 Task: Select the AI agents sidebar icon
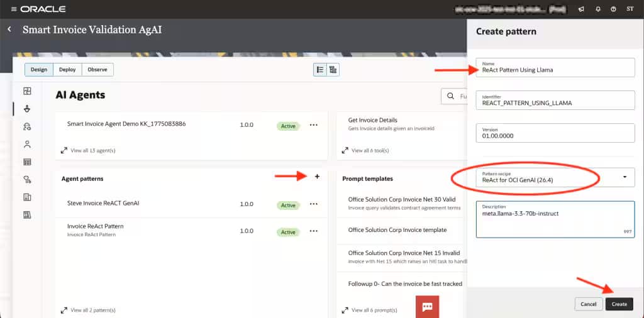pos(28,109)
